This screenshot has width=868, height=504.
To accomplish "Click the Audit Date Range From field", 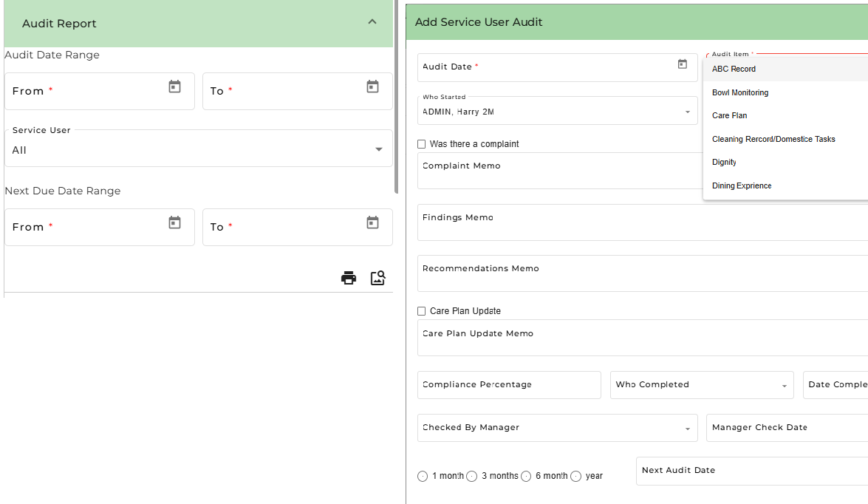I will point(100,92).
